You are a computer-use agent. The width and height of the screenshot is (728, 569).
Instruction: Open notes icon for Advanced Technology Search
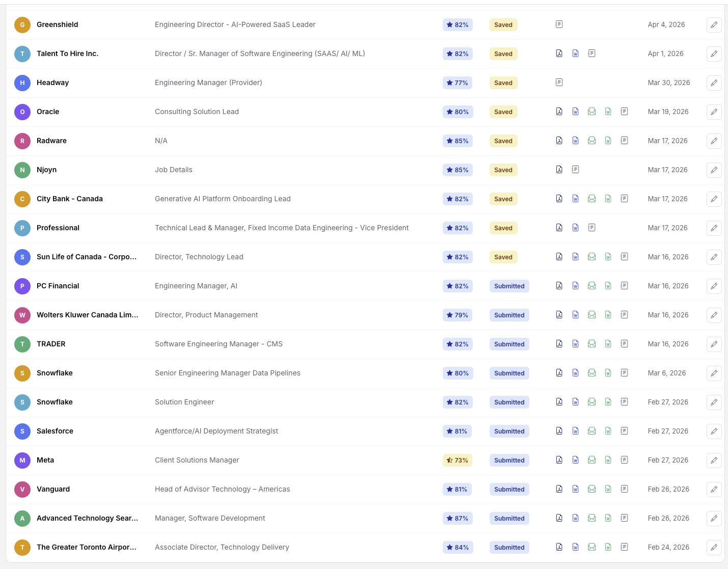pyautogui.click(x=624, y=518)
